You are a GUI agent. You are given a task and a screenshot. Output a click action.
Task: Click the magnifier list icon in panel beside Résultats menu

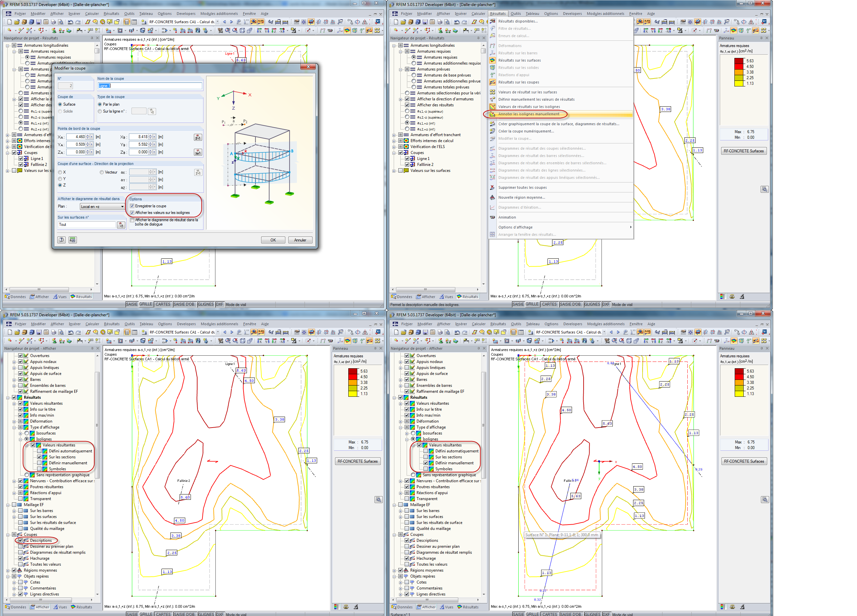(765, 189)
